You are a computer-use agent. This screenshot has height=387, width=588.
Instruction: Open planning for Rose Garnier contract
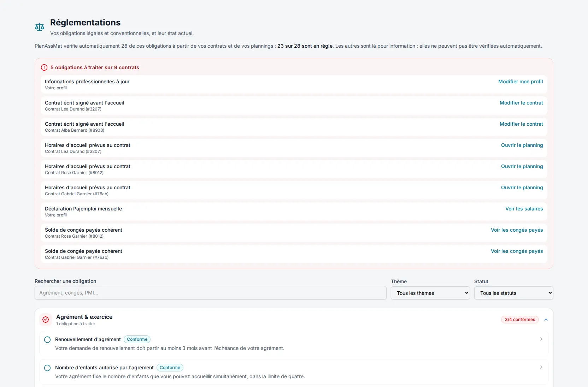[522, 166]
